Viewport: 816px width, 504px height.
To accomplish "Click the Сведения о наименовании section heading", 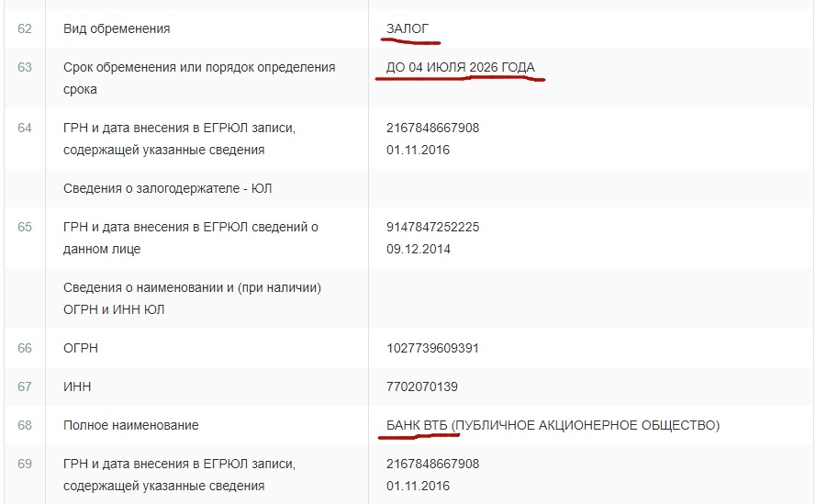I will coord(192,298).
